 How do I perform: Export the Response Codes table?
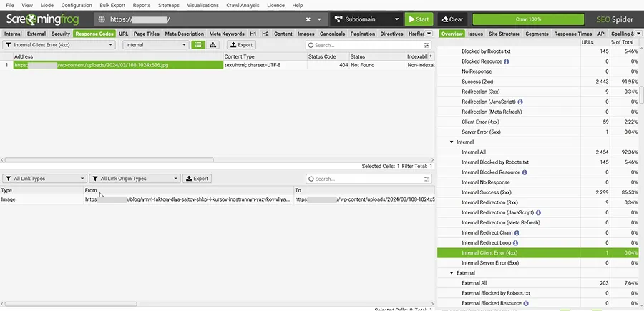coord(242,45)
